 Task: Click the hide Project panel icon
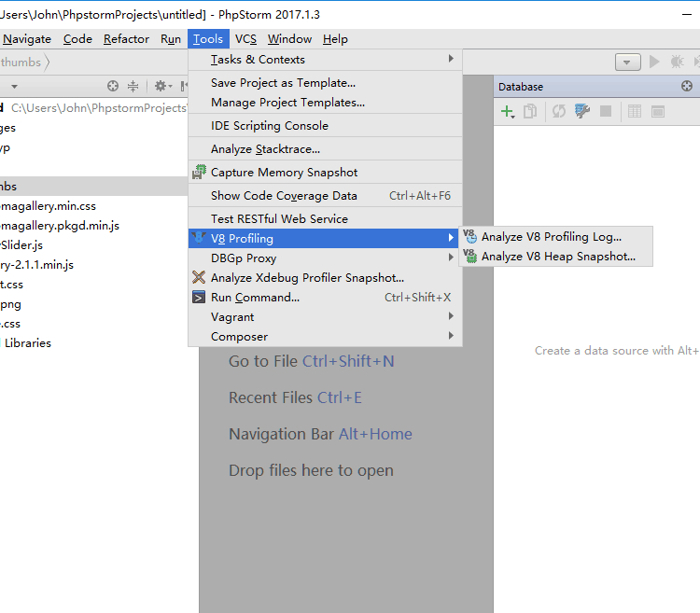(184, 86)
